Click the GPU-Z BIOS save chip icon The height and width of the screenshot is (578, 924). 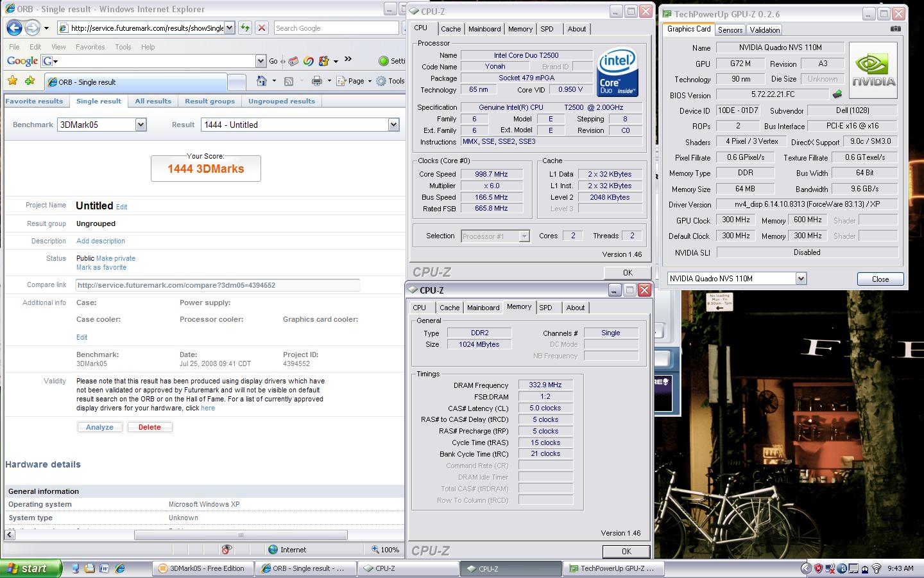pyautogui.click(x=837, y=94)
